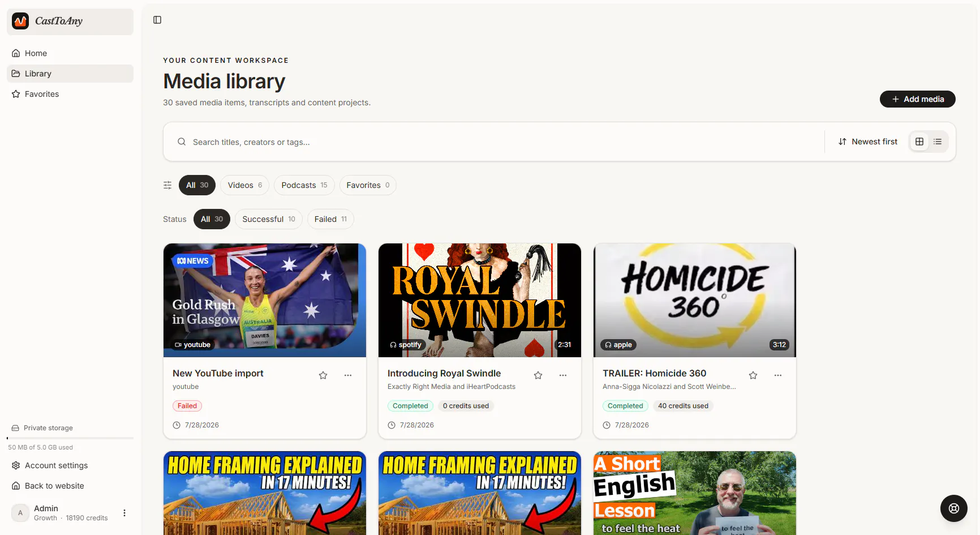The width and height of the screenshot is (980, 535).
Task: Open the Newest first sort dropdown
Action: 867,142
